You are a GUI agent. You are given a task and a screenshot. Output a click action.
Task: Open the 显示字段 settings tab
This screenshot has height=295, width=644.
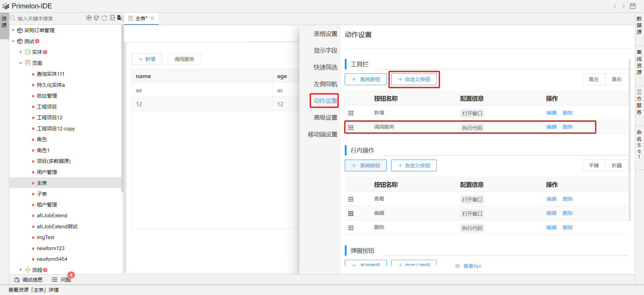[x=325, y=51]
